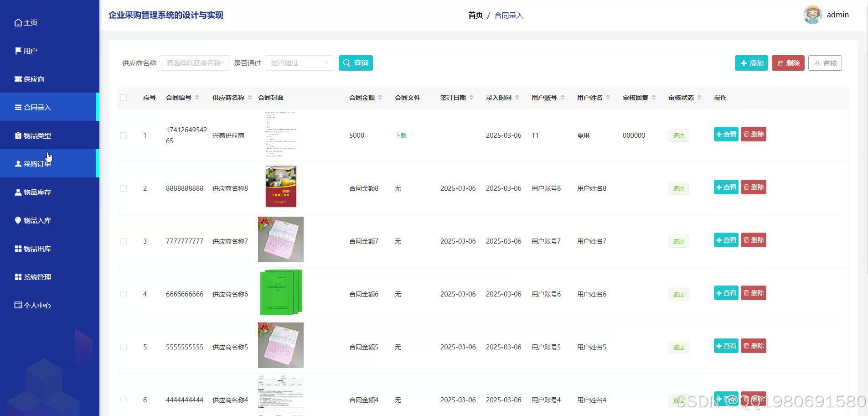
Task: Open the 采购订单 purchase order menu item
Action: (x=36, y=163)
